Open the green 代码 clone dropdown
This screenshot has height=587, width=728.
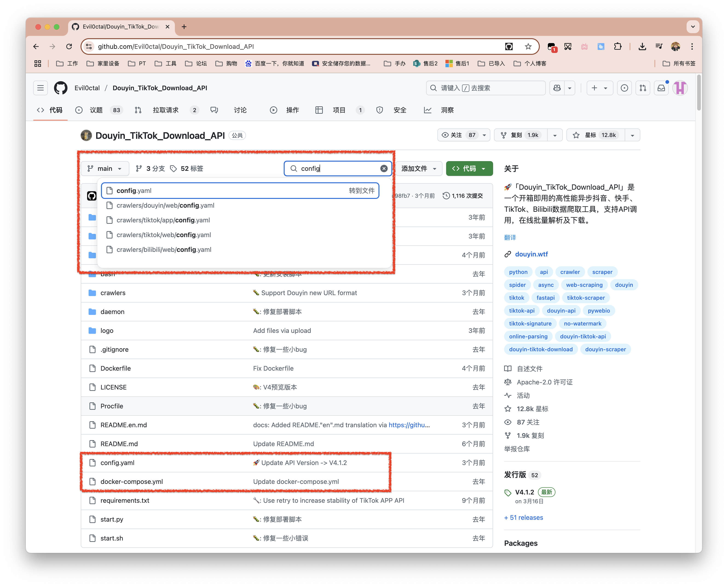[469, 169]
